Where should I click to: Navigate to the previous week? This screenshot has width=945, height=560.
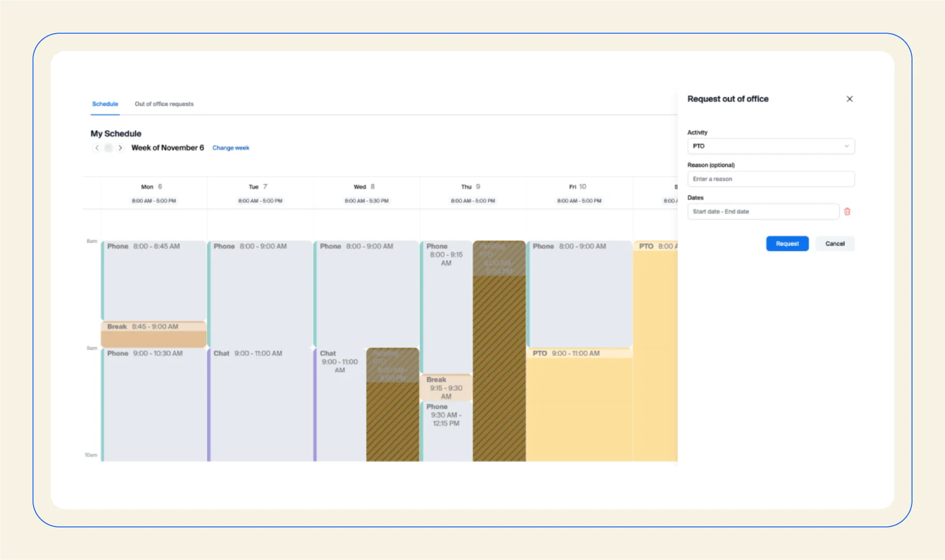pos(97,148)
